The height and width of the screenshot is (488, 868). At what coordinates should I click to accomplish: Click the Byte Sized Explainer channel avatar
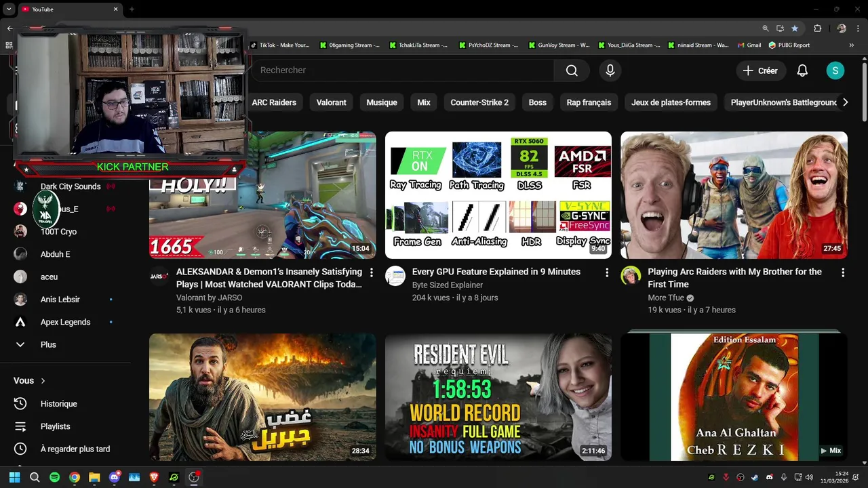[395, 276]
